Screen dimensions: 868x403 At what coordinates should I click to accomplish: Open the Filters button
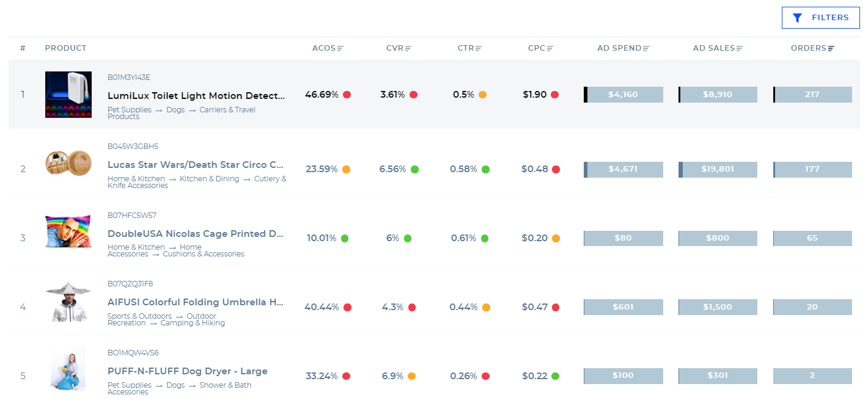pyautogui.click(x=821, y=18)
